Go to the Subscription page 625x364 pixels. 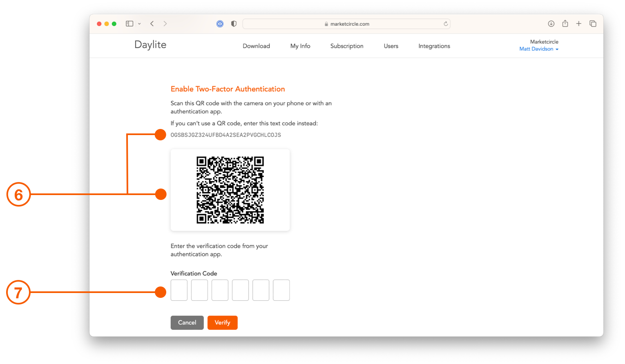(347, 46)
